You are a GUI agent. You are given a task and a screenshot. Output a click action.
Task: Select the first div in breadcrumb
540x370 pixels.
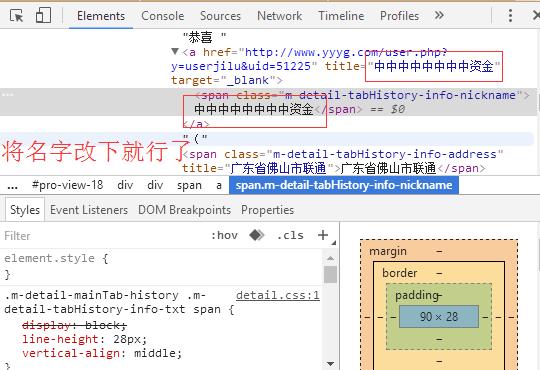click(125, 185)
